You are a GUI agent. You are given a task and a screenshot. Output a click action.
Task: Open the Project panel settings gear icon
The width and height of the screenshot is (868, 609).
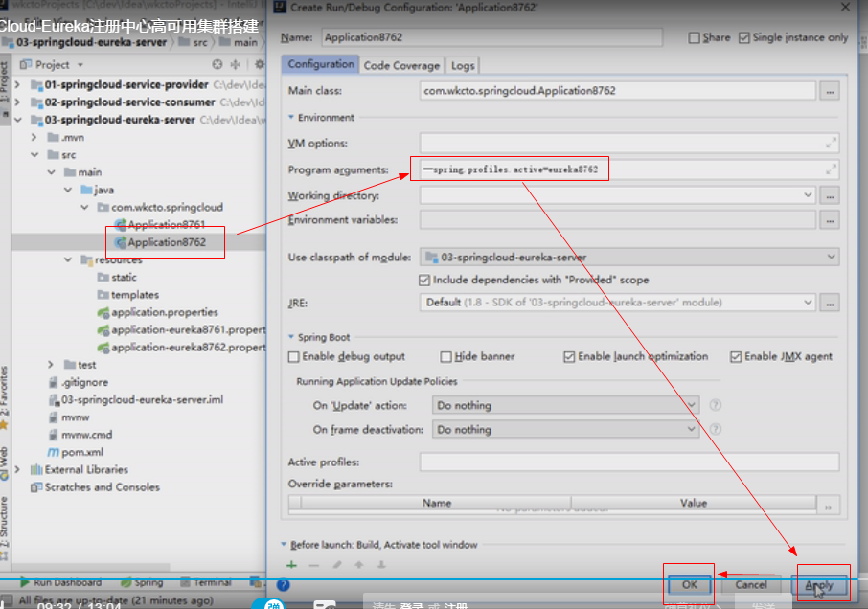coord(259,65)
